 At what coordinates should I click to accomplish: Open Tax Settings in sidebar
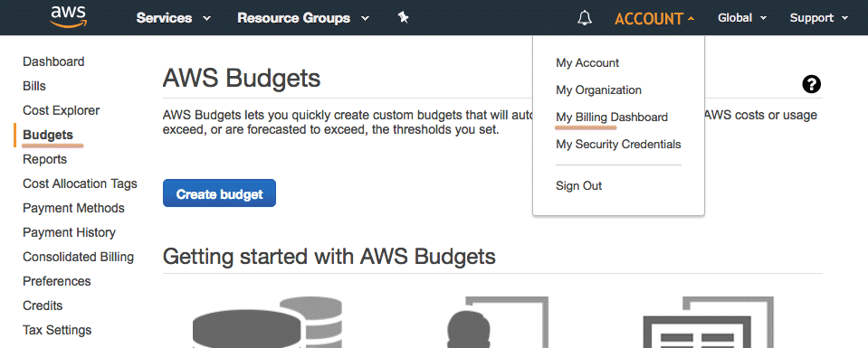point(57,330)
